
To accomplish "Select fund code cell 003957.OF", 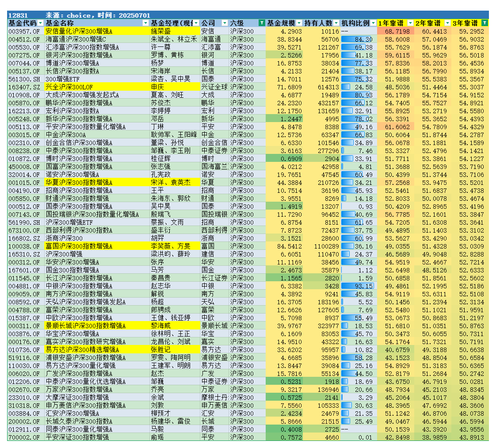I will (26, 31).
